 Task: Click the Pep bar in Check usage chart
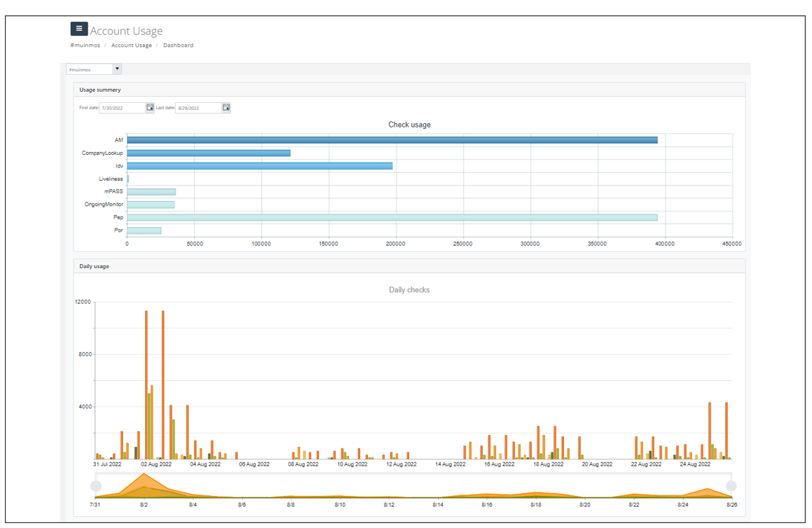[x=392, y=218]
